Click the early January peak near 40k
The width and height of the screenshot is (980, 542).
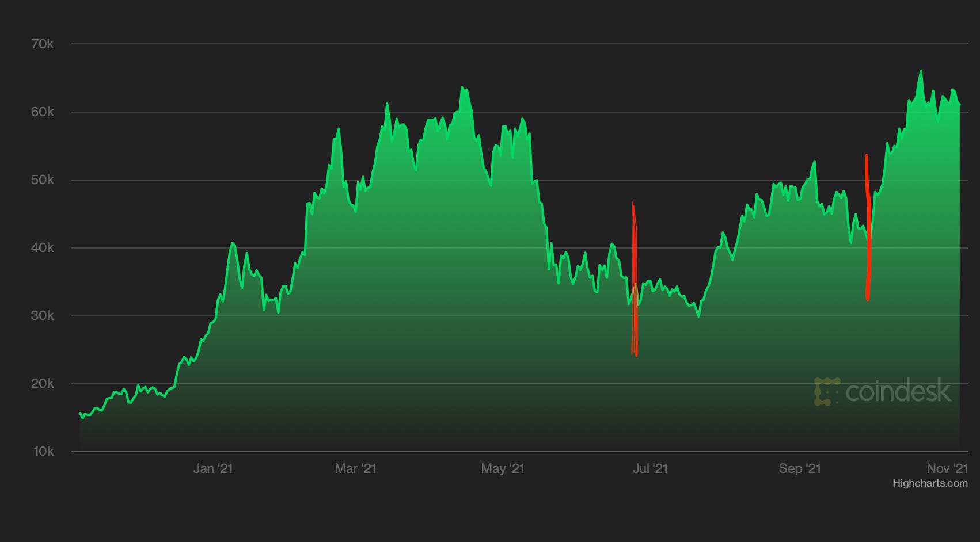(232, 243)
